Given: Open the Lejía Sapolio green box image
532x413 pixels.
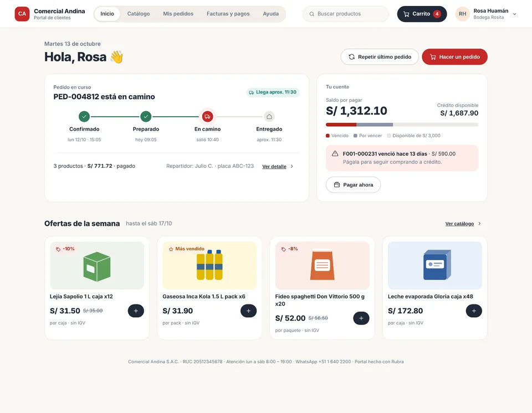Looking at the screenshot, I should pyautogui.click(x=96, y=266).
